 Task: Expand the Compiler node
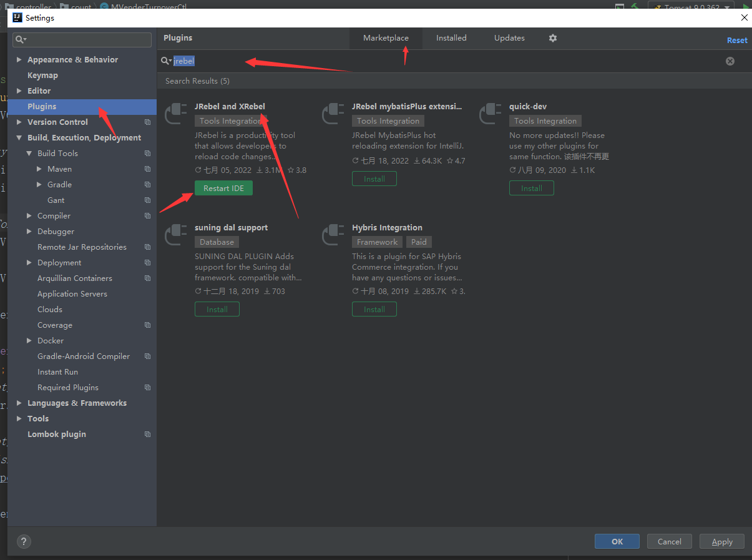pyautogui.click(x=29, y=216)
